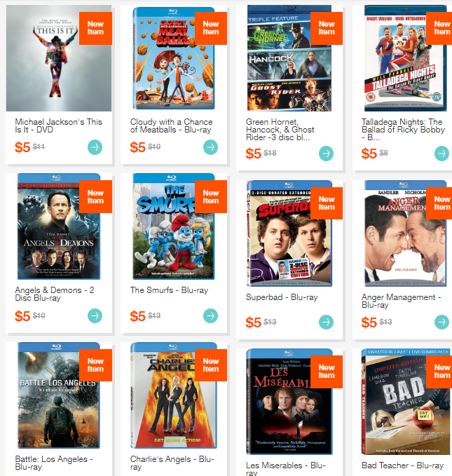
Task: Click the Bad Teacher cover image
Action: point(406,402)
